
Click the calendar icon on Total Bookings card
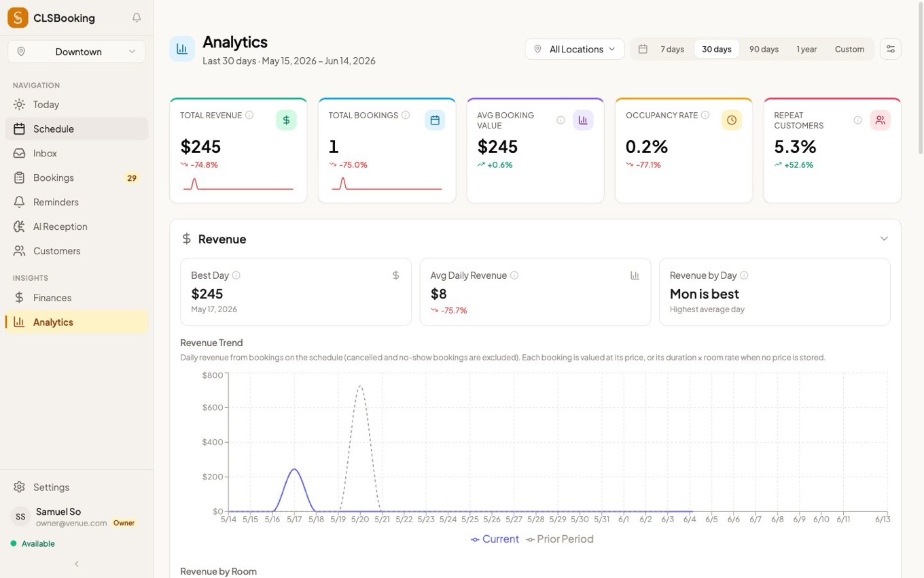tap(435, 120)
